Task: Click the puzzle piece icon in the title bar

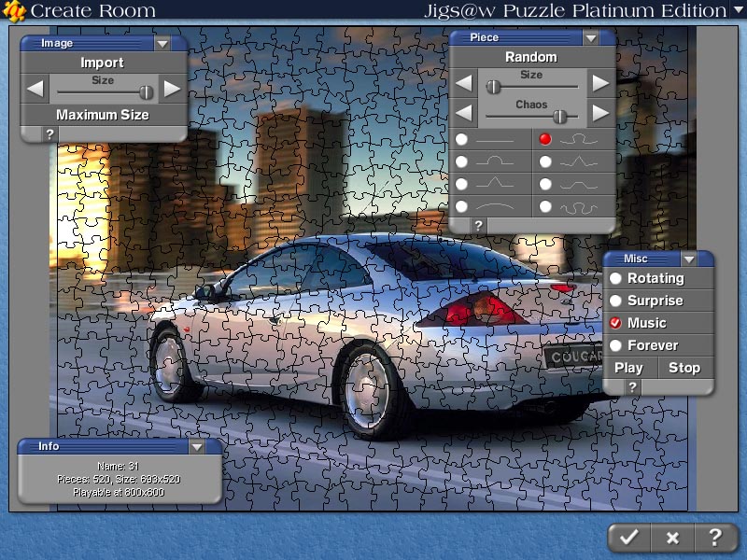Action: [13, 10]
